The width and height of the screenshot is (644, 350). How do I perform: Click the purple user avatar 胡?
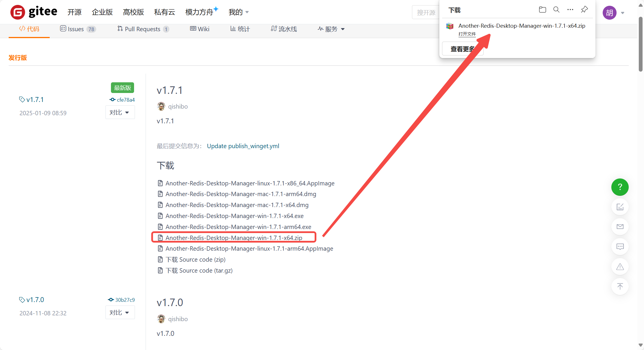pos(609,13)
